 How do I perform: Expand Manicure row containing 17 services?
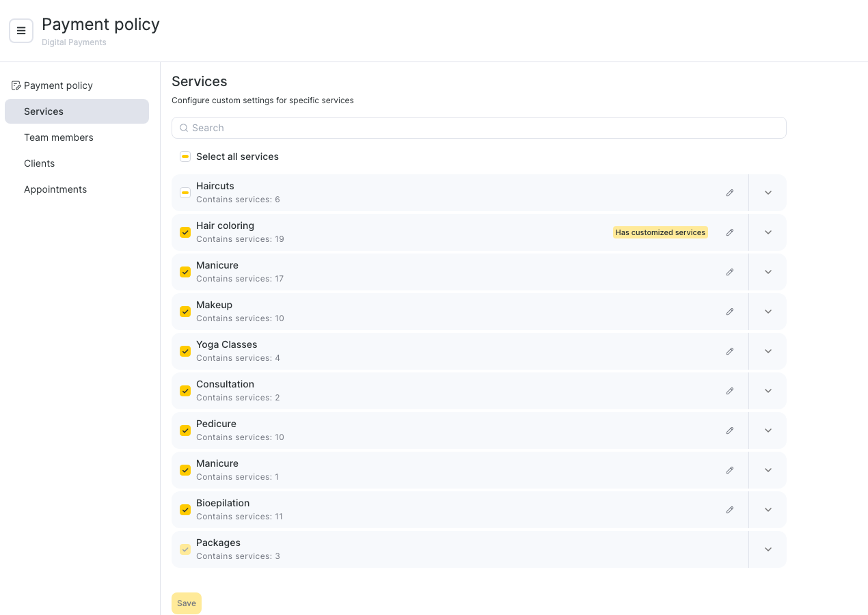pos(768,272)
